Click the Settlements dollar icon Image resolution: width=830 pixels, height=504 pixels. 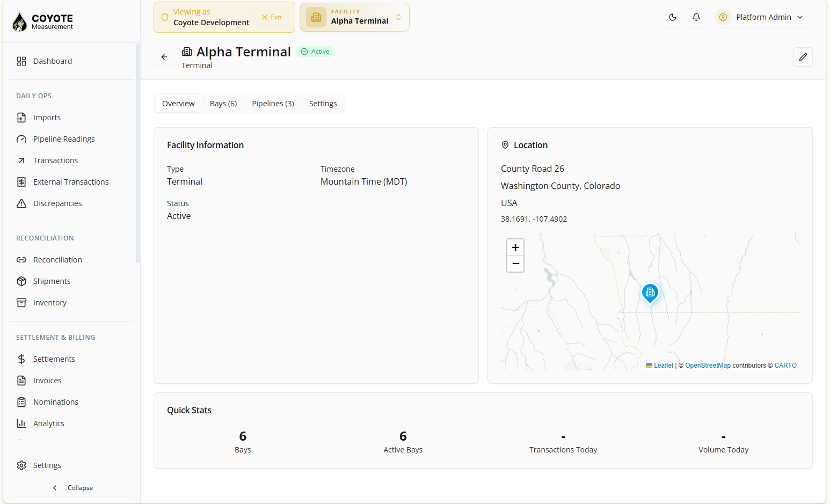click(x=21, y=359)
